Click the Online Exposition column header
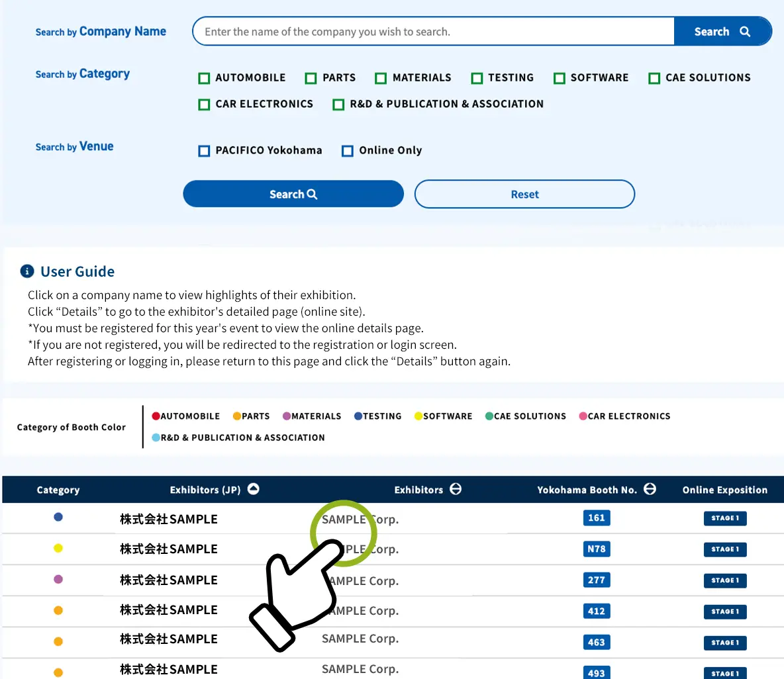 [724, 490]
